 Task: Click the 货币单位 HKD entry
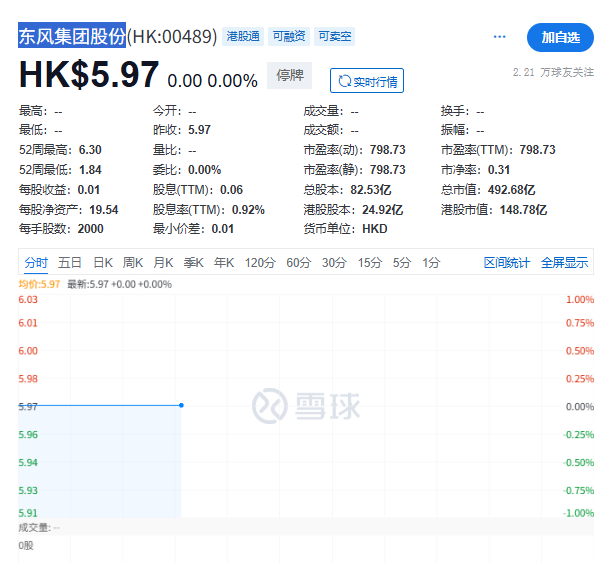pyautogui.click(x=345, y=229)
